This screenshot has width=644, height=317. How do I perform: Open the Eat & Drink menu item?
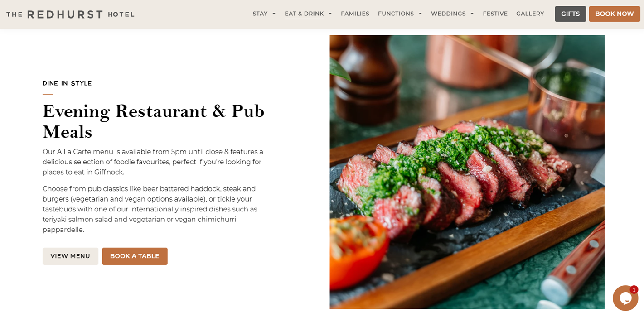[304, 14]
